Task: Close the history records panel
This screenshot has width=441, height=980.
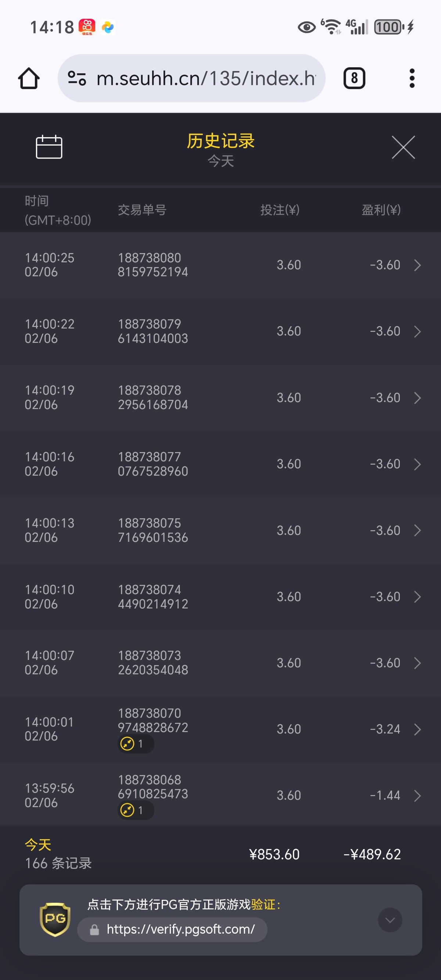Action: [x=404, y=147]
